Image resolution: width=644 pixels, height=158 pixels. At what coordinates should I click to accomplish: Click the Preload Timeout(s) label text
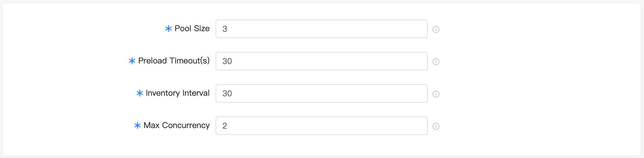[174, 61]
